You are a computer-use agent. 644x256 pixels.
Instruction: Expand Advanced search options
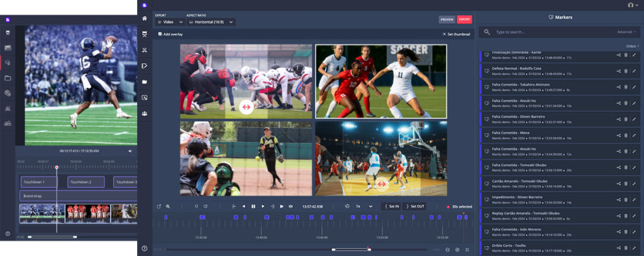click(626, 31)
